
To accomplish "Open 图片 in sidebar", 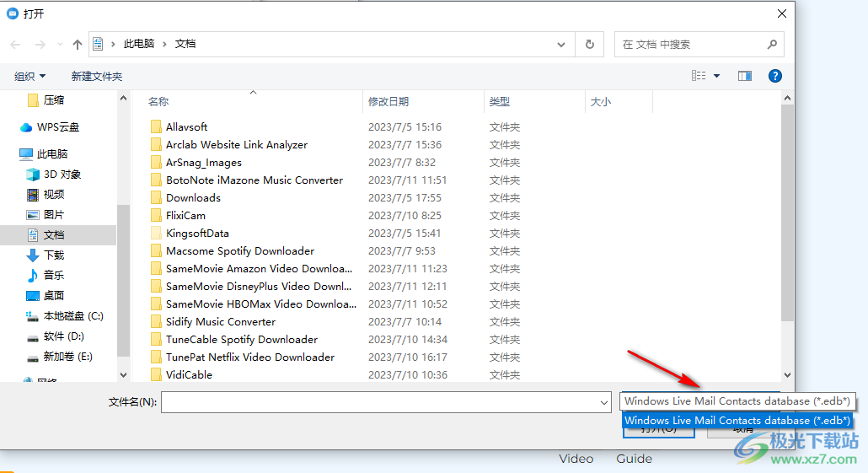I will pos(54,215).
